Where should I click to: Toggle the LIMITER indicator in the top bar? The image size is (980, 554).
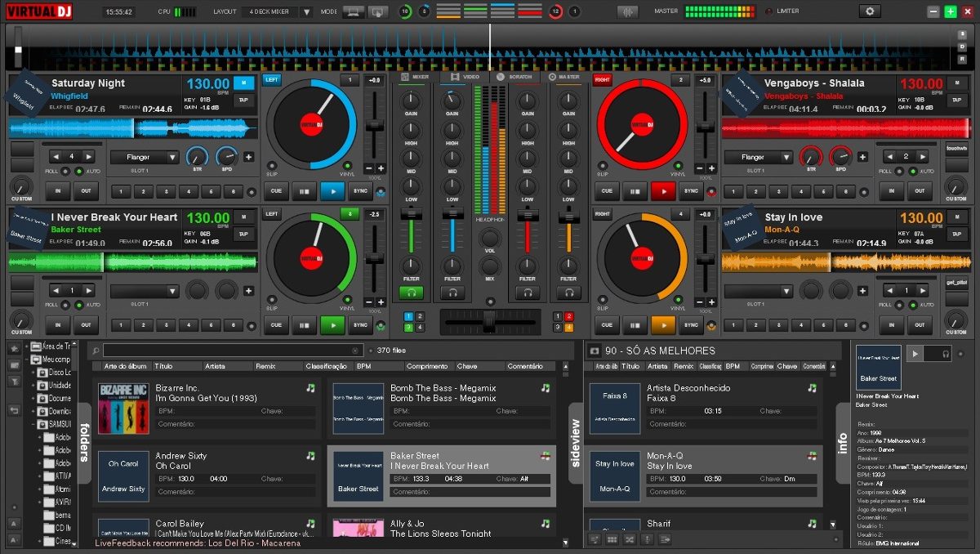768,11
